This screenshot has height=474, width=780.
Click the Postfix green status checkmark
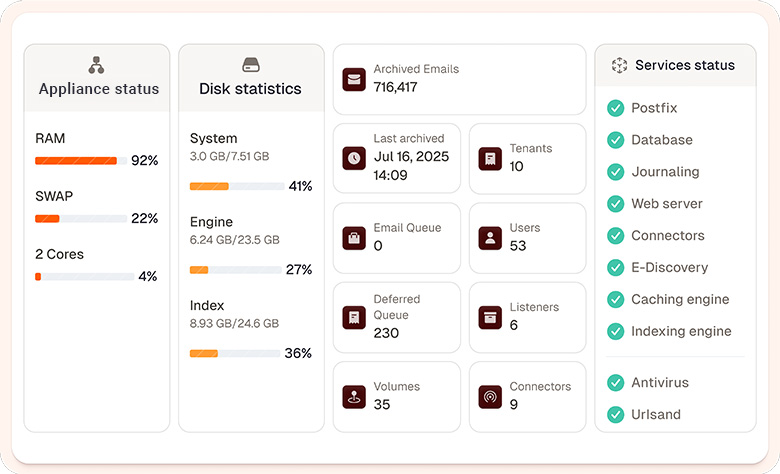click(x=615, y=108)
